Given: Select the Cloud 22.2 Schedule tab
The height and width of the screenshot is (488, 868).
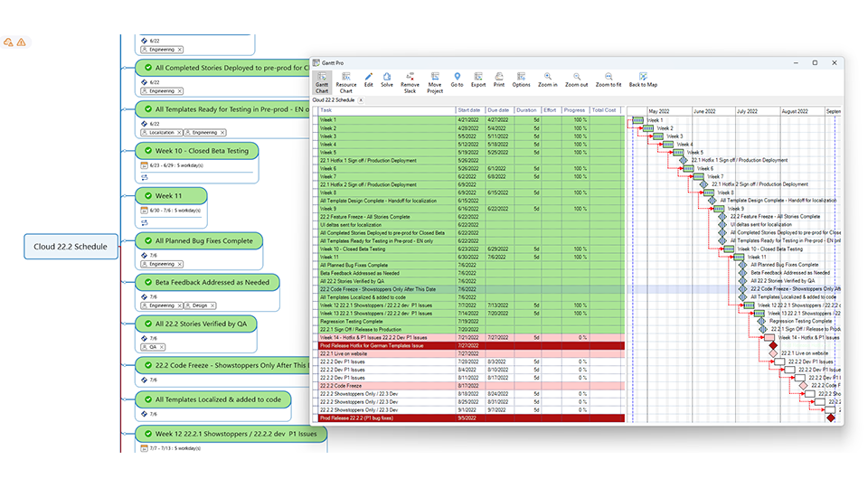Looking at the screenshot, I should pos(334,100).
